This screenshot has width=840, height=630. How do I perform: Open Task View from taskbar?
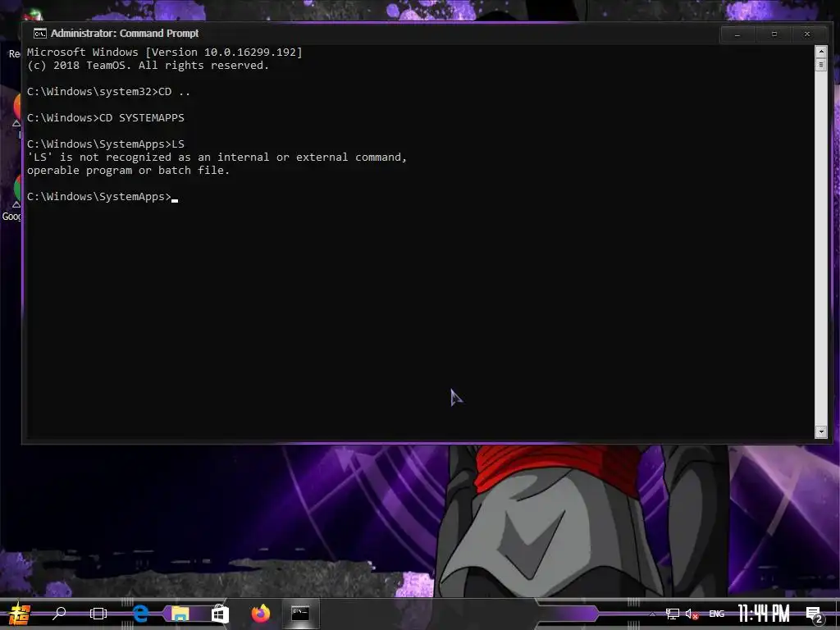(98, 614)
